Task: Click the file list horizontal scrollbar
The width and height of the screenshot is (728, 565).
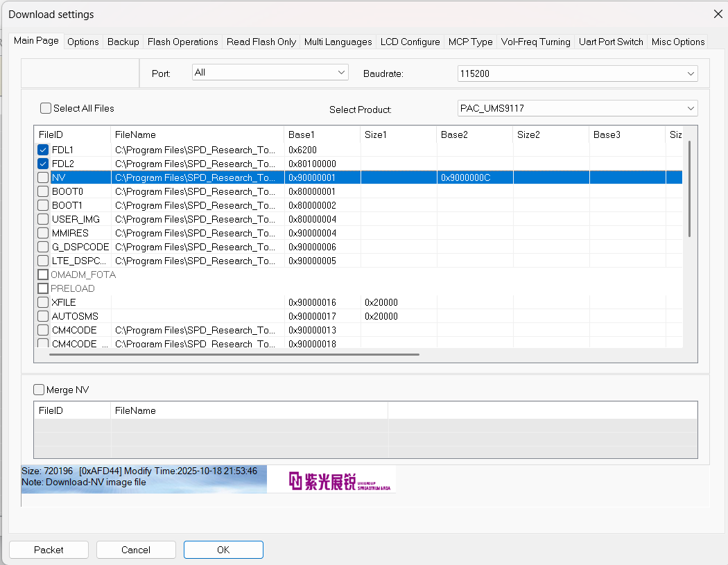Action: [x=234, y=354]
